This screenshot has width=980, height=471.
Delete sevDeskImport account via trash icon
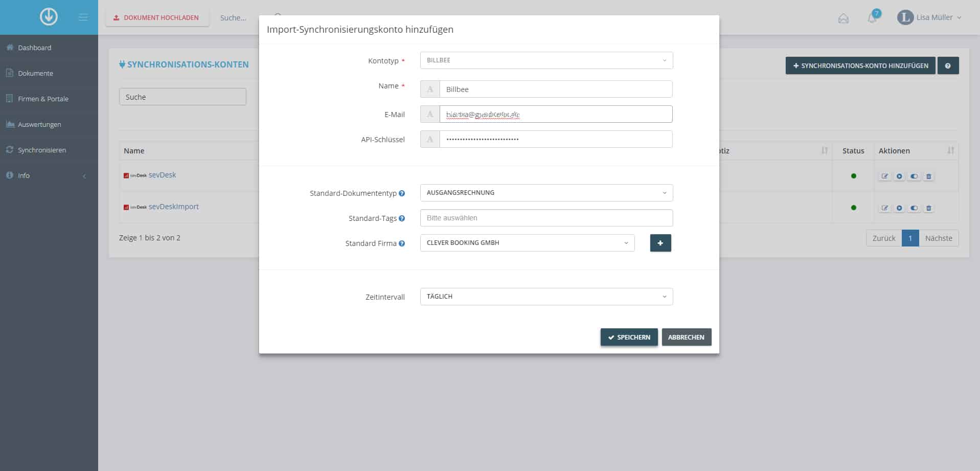[929, 208]
